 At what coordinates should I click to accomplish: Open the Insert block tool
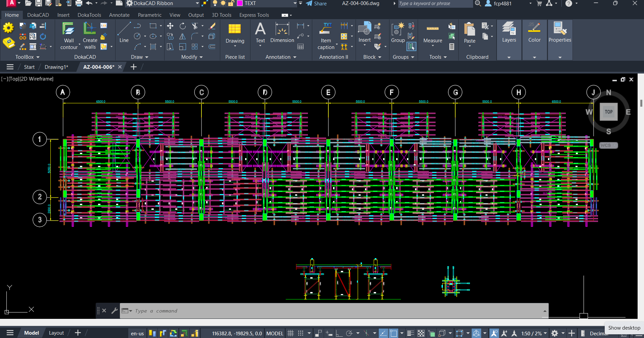364,34
